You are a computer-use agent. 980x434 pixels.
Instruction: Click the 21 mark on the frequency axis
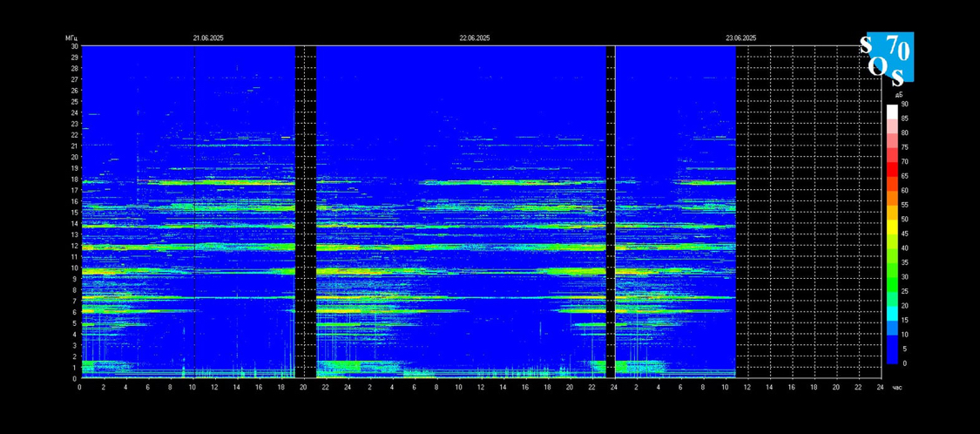coord(74,146)
